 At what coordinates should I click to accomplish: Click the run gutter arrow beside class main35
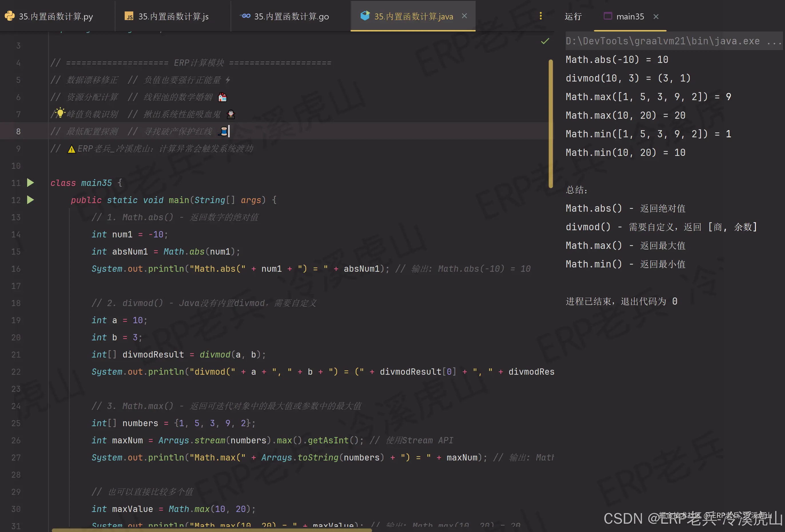(x=30, y=183)
